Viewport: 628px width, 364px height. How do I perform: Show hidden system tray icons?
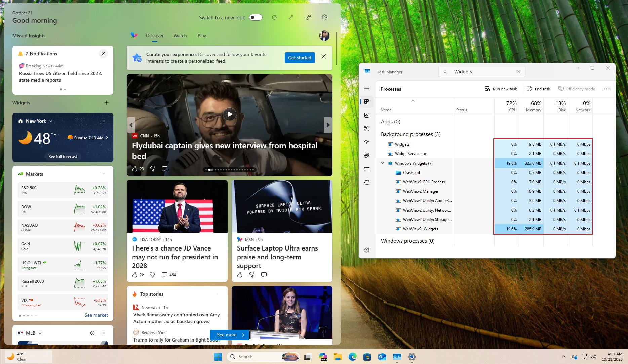[564, 357]
